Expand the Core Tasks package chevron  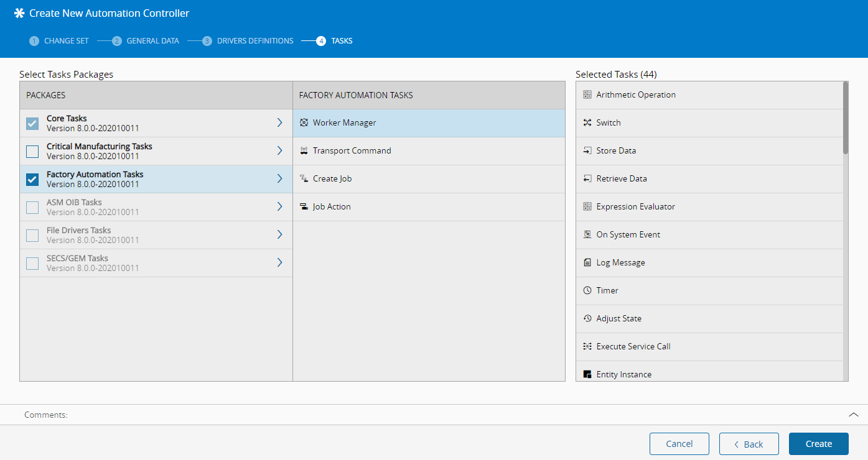coord(279,123)
